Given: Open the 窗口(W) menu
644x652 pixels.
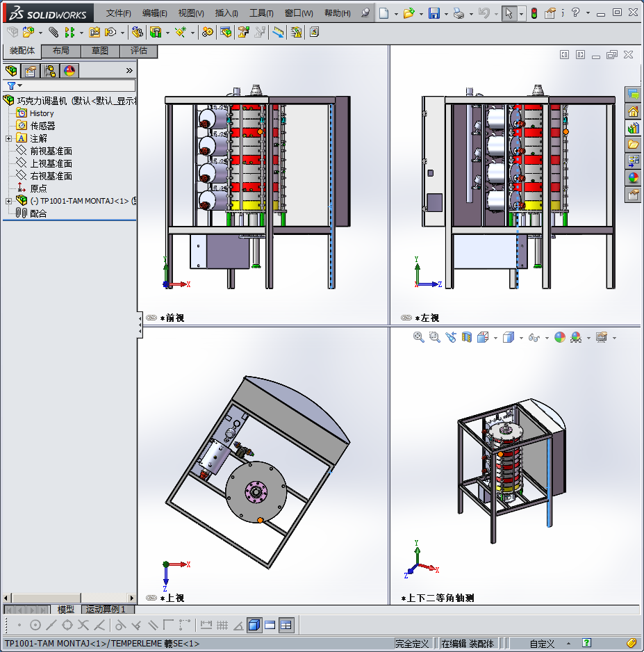Looking at the screenshot, I should coord(299,13).
